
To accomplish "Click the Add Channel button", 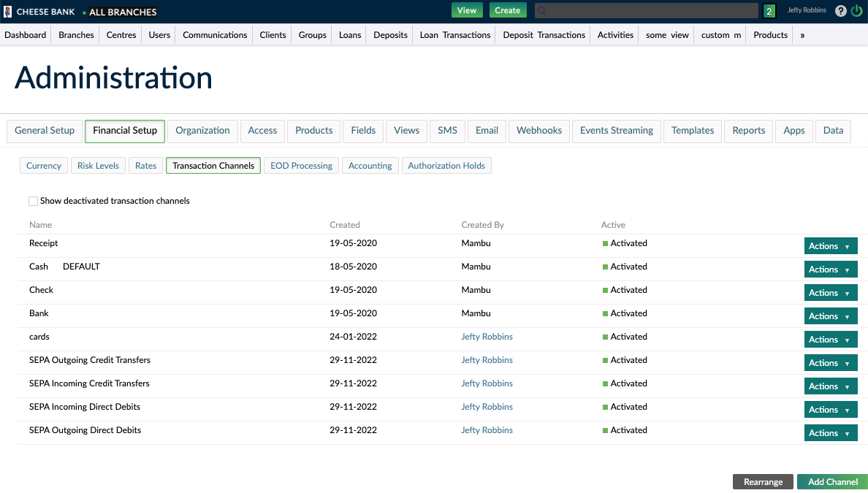I will click(832, 482).
